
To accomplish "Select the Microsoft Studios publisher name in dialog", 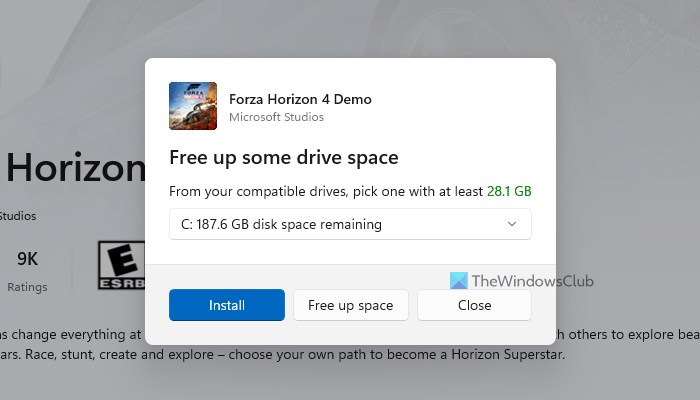I will 276,117.
